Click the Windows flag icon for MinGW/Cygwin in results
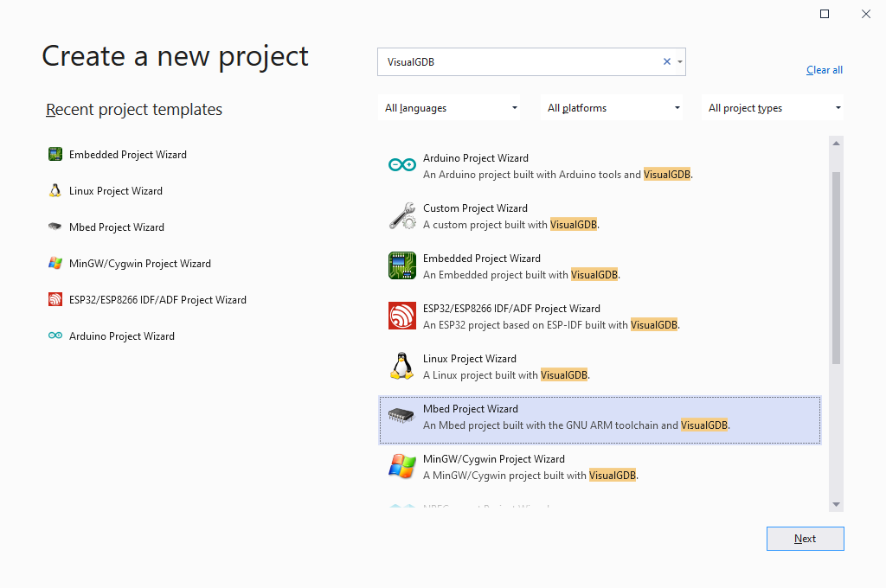Viewport: 886px width, 588px height. click(402, 467)
